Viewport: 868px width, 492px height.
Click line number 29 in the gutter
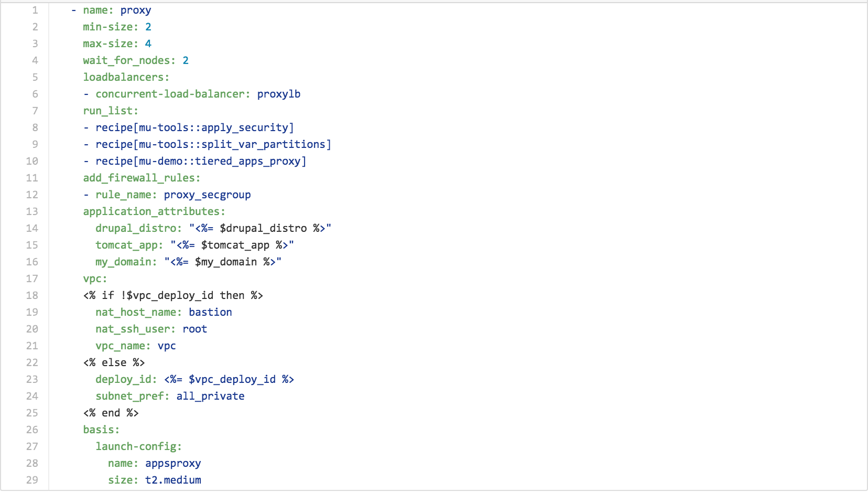(32, 480)
